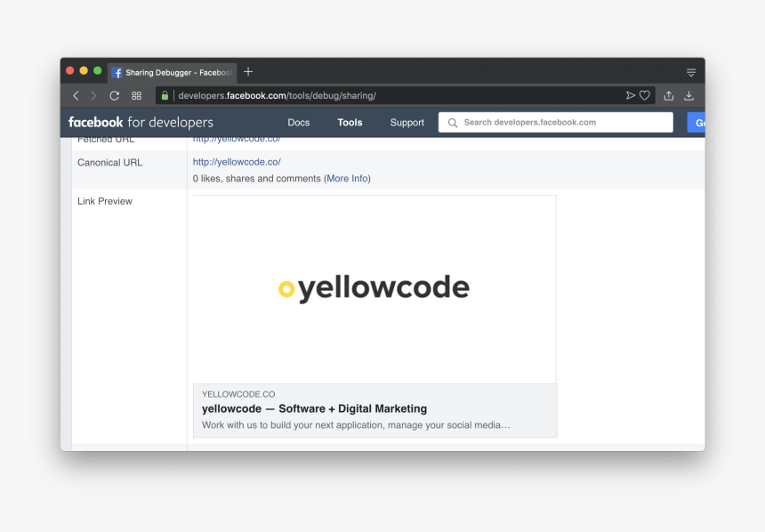Image resolution: width=765 pixels, height=532 pixels.
Task: Click the magnifier icon in the search box
Action: tap(453, 123)
